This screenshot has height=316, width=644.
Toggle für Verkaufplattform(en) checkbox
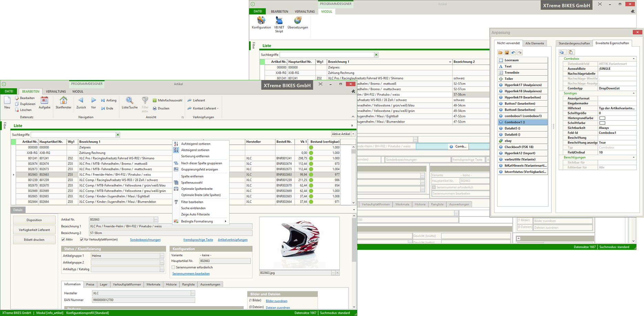[x=82, y=239]
